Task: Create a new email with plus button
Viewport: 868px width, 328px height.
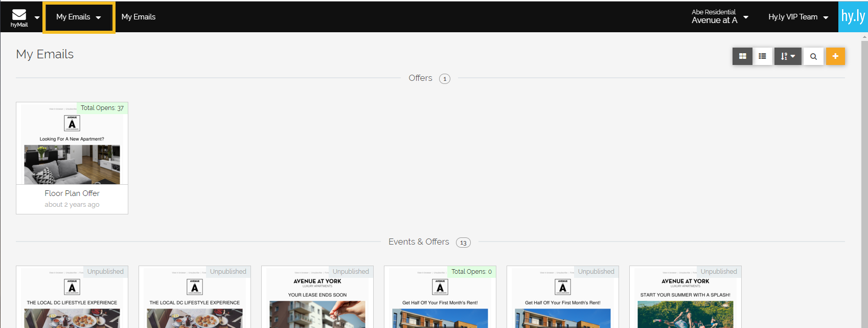Action: 835,56
